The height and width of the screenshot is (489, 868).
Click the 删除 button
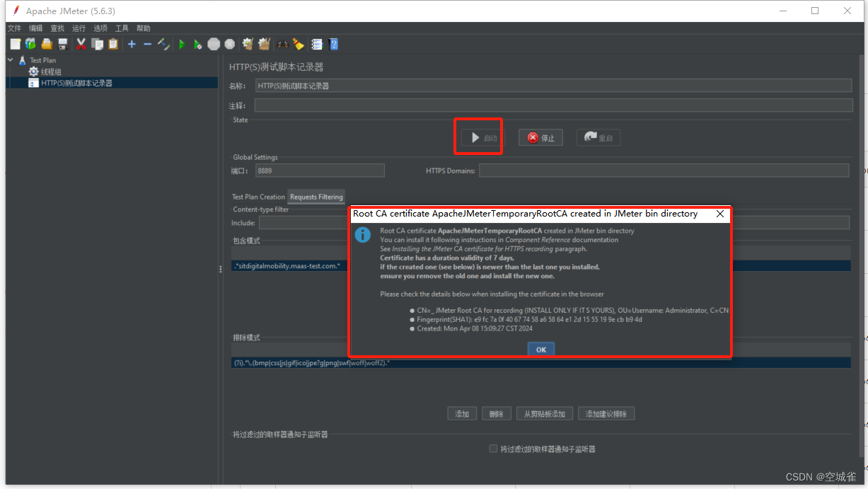(x=497, y=414)
